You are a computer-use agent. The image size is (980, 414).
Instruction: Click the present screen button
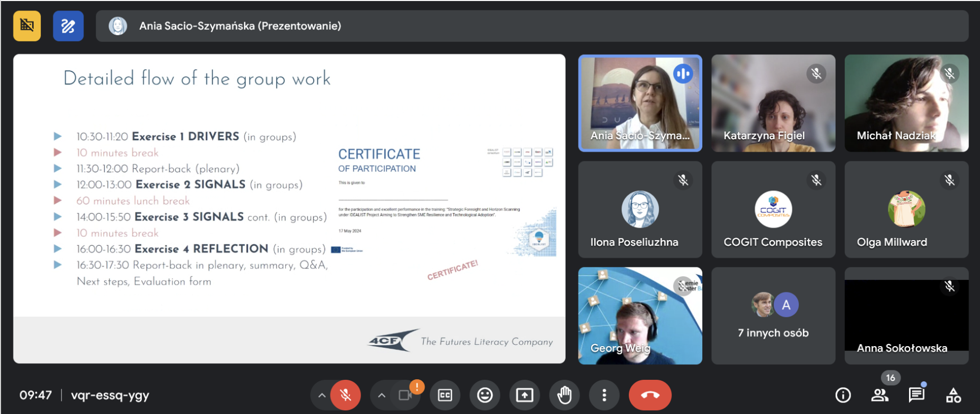tap(524, 395)
